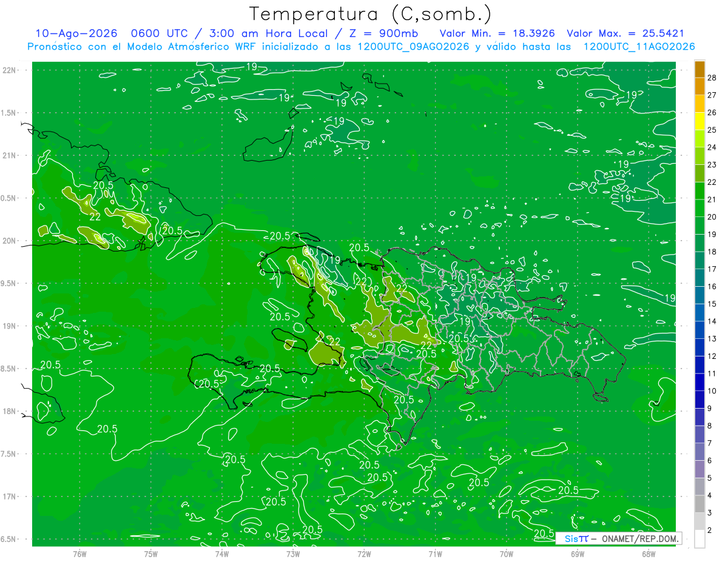Click 'Valor Min. = 18.3926' value

497,33
